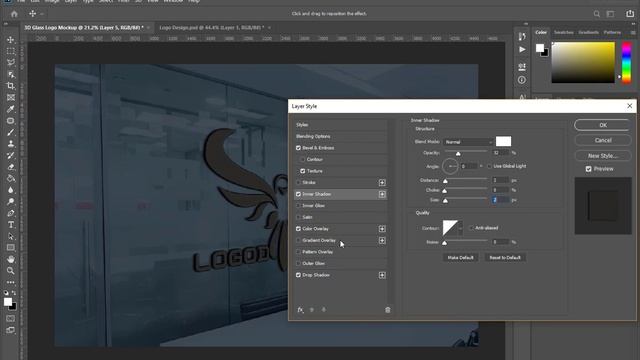Click the Share icon at top right
This screenshot has width=640, height=360.
(630, 13)
